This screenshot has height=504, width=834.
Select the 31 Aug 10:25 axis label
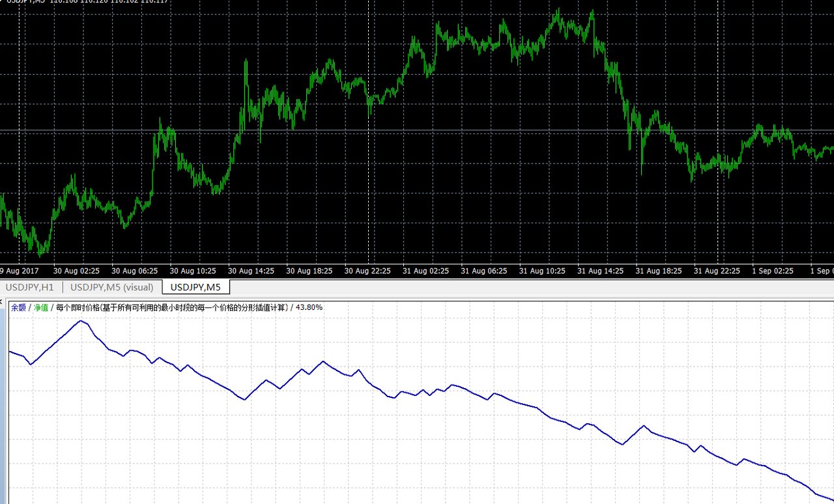click(x=542, y=271)
